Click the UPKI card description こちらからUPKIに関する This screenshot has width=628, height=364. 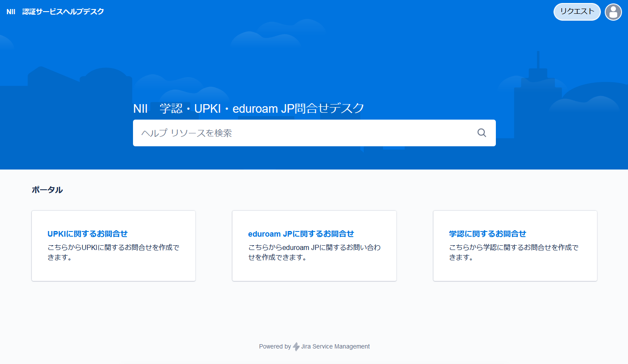[x=113, y=252]
